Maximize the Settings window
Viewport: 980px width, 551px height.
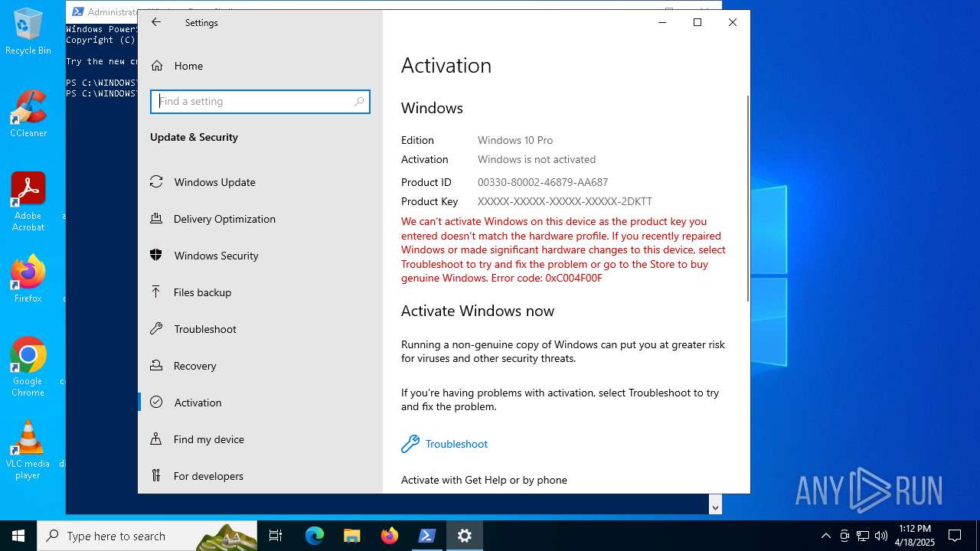[x=697, y=22]
